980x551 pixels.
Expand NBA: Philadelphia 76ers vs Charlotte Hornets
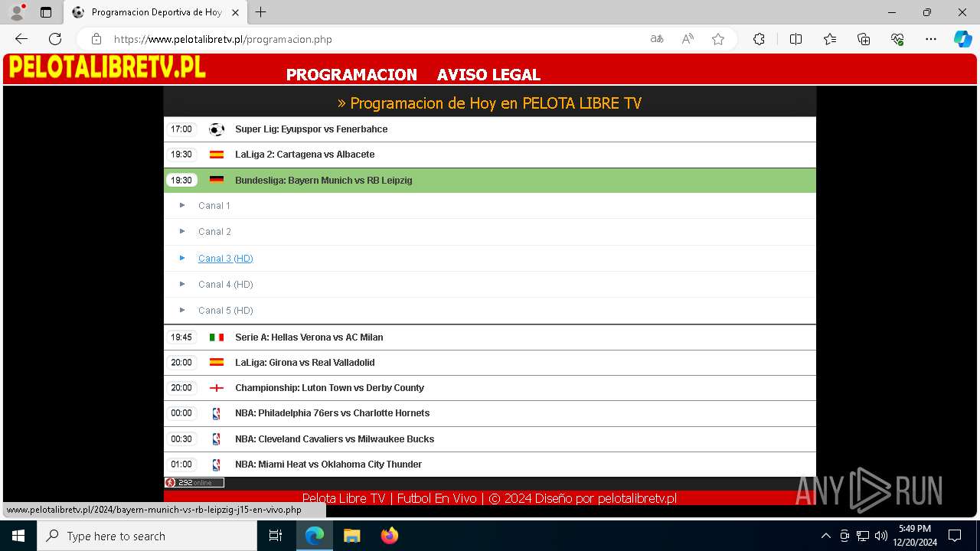[490, 413]
